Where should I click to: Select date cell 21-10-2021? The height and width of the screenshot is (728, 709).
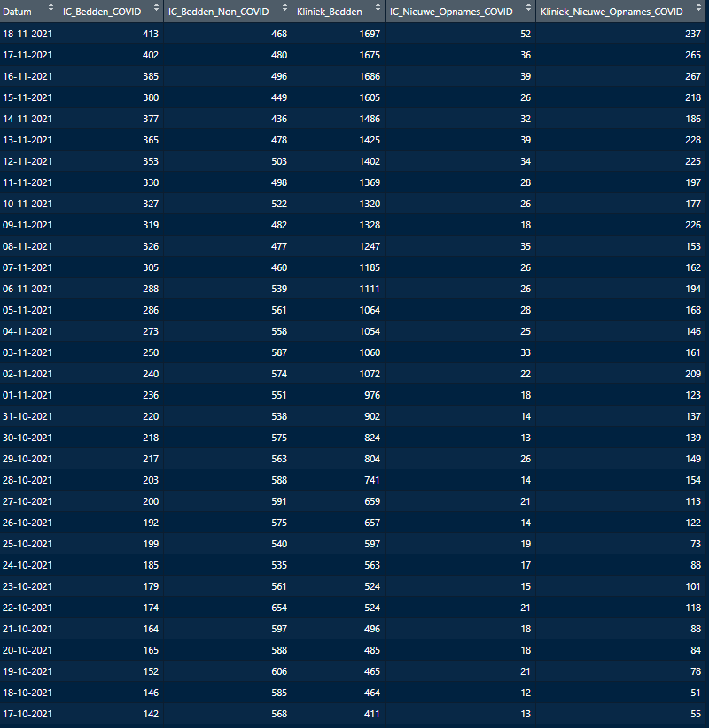tap(27, 629)
